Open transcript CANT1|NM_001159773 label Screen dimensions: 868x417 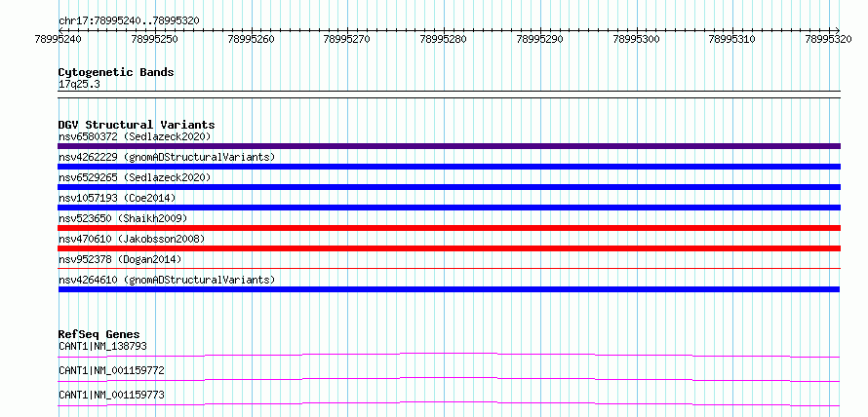(x=111, y=395)
